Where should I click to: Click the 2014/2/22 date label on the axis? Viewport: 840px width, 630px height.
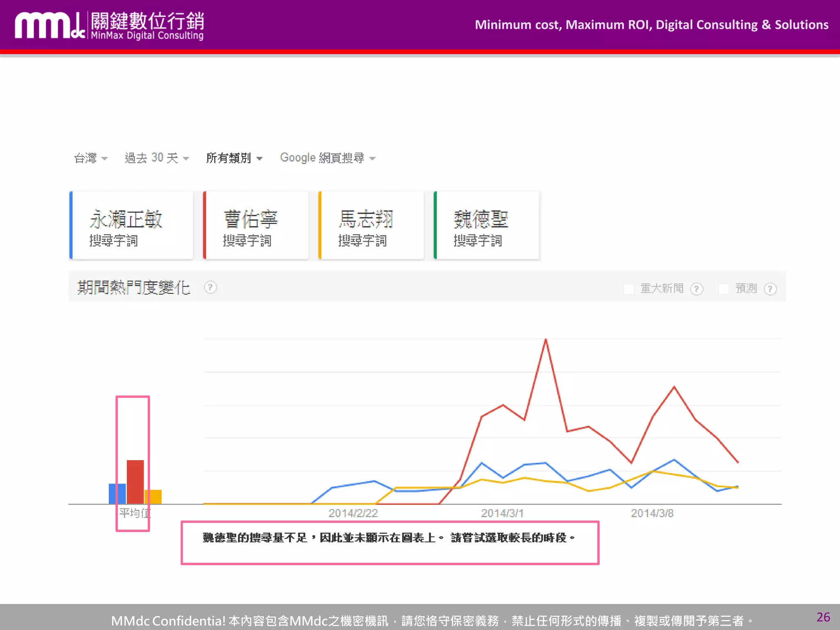click(353, 513)
